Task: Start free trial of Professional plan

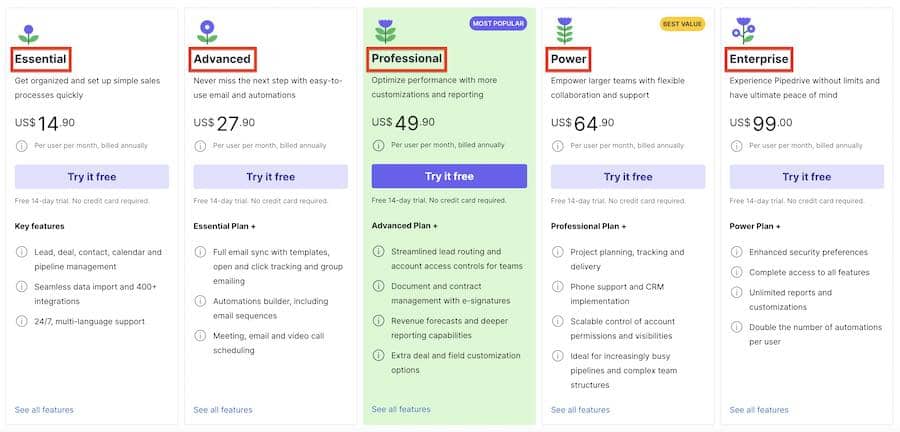Action: [x=449, y=176]
